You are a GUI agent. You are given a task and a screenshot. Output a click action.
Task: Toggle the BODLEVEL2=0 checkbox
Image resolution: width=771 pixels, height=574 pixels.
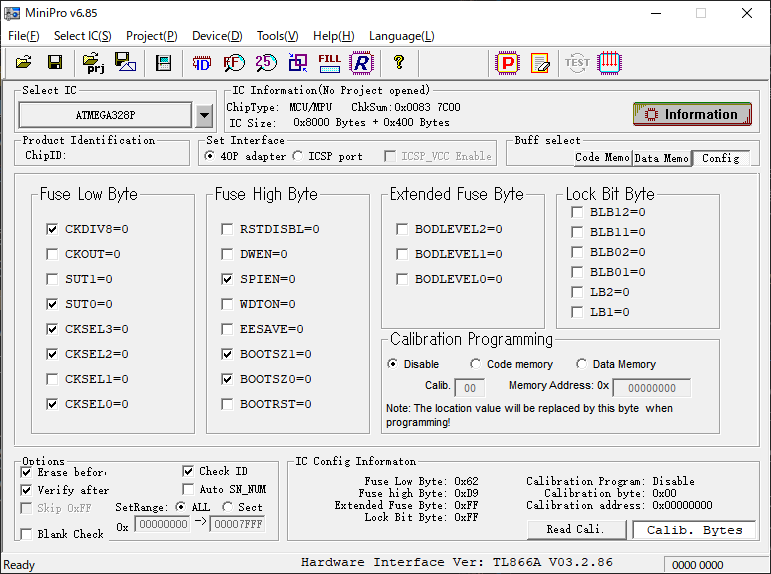tap(402, 229)
